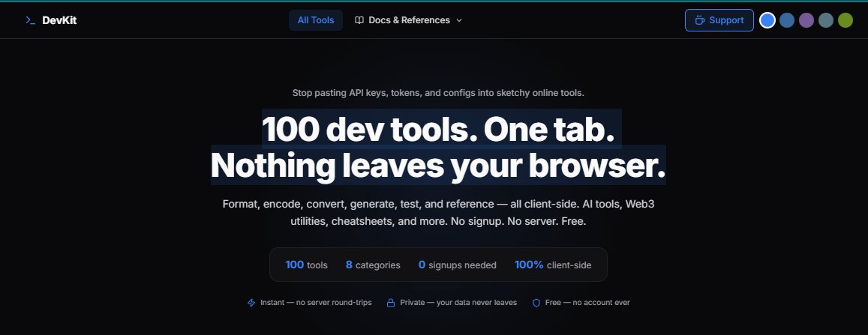
Task: Click the "100 tools" stat
Action: pos(306,265)
